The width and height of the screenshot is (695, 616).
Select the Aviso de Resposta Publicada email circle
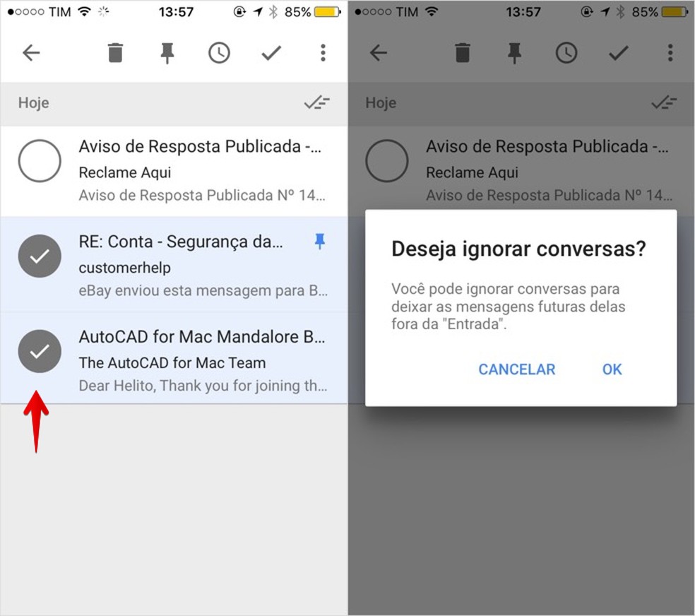[x=40, y=160]
